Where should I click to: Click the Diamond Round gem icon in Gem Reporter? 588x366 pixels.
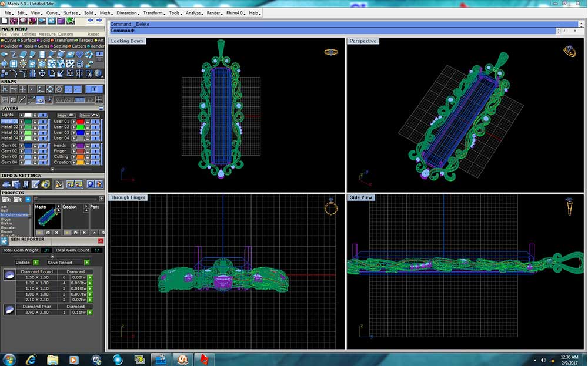[x=9, y=276]
